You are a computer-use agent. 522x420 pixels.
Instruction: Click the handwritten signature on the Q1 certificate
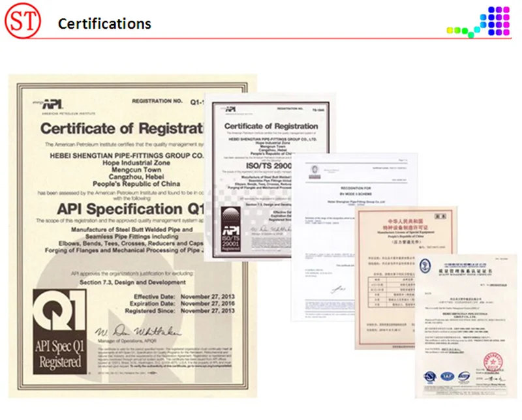click(x=138, y=331)
